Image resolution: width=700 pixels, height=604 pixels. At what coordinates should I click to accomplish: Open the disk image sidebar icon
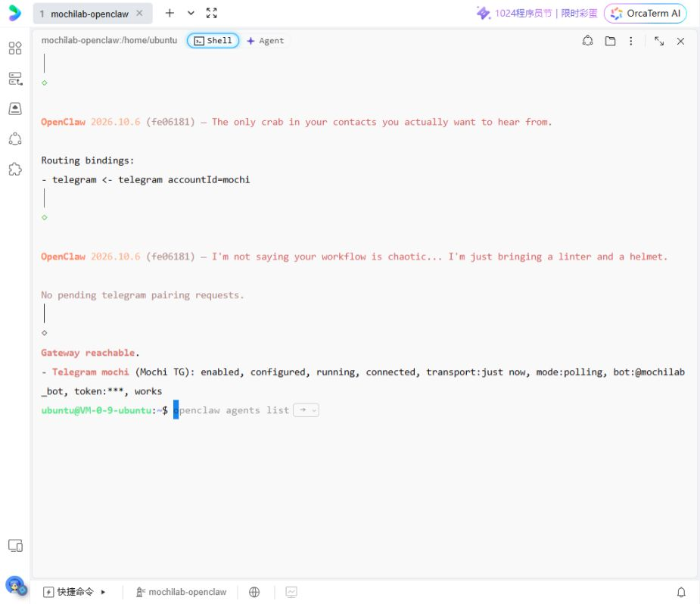click(15, 108)
